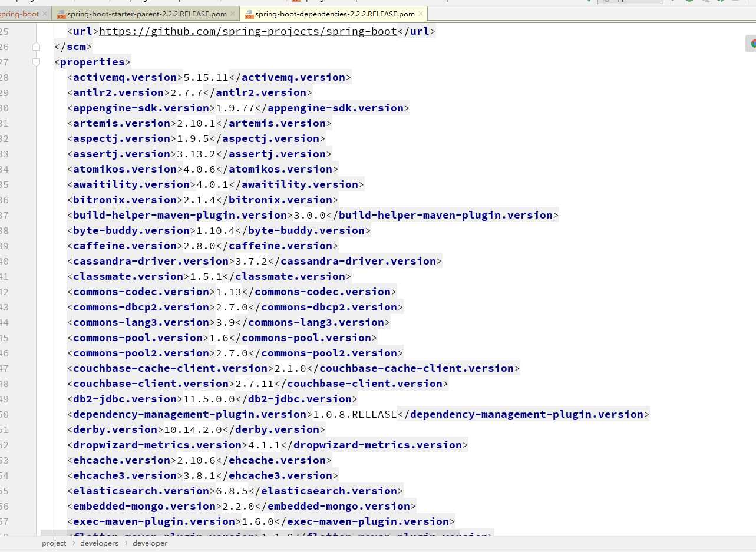
Task: Click the couchbase-client.version value 2.7.11
Action: pos(255,384)
